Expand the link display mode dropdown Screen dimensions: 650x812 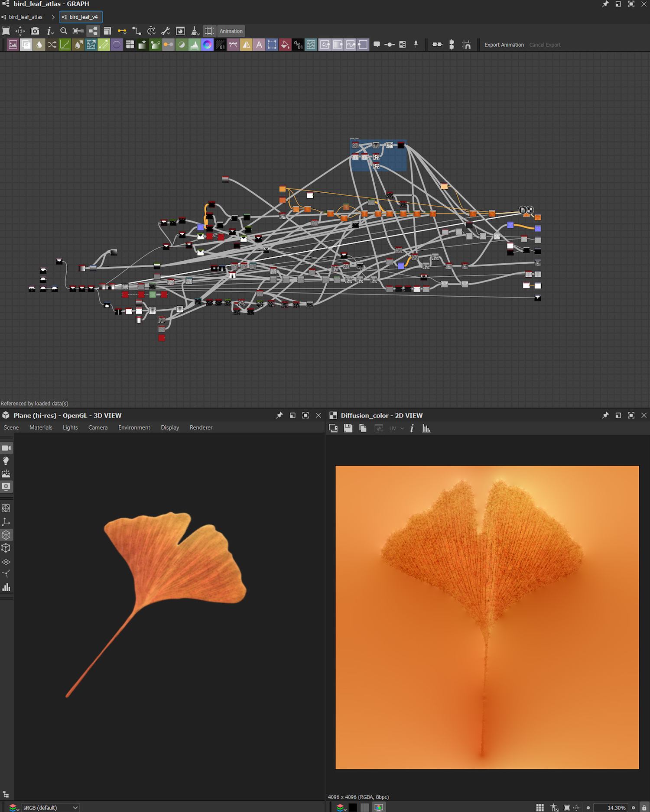(122, 31)
